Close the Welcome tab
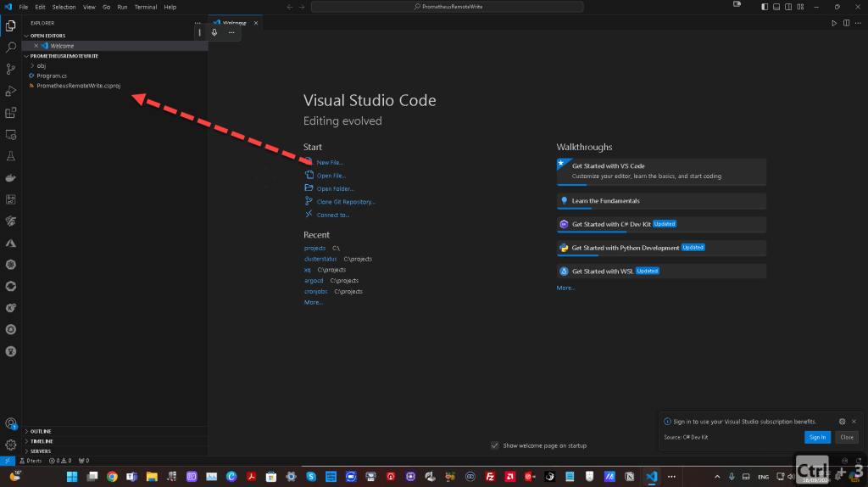The image size is (868, 487). (256, 23)
